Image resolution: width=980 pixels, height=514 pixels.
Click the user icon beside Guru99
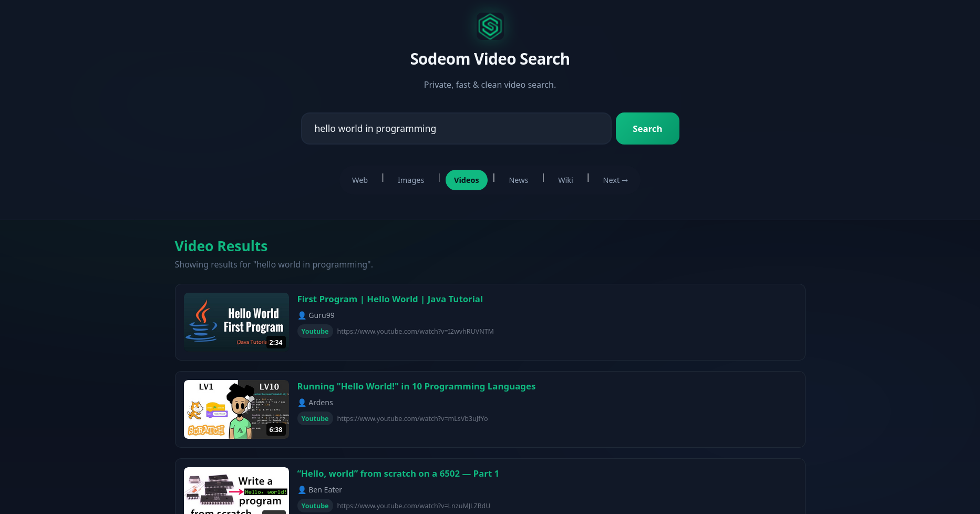[302, 315]
